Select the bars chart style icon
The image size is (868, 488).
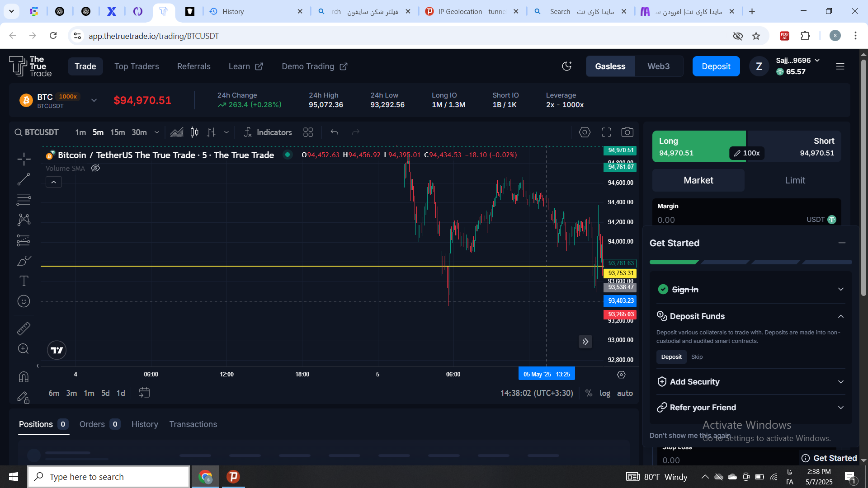tap(211, 132)
